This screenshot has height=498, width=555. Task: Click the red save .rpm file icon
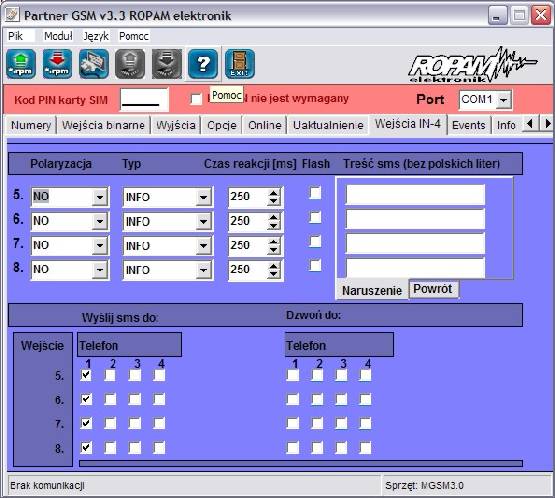(x=57, y=64)
